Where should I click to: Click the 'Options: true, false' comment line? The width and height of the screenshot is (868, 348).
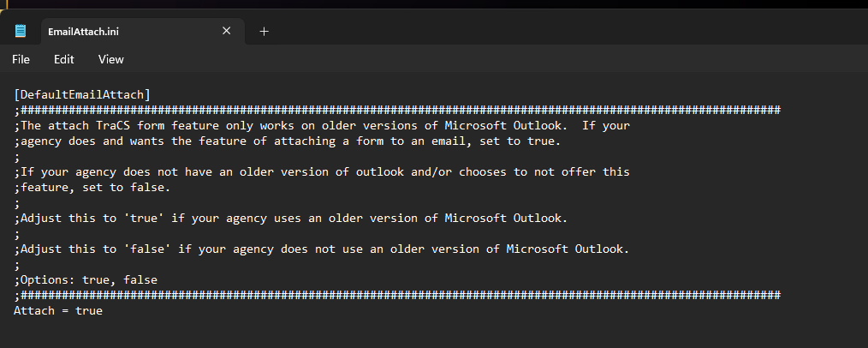click(x=86, y=280)
